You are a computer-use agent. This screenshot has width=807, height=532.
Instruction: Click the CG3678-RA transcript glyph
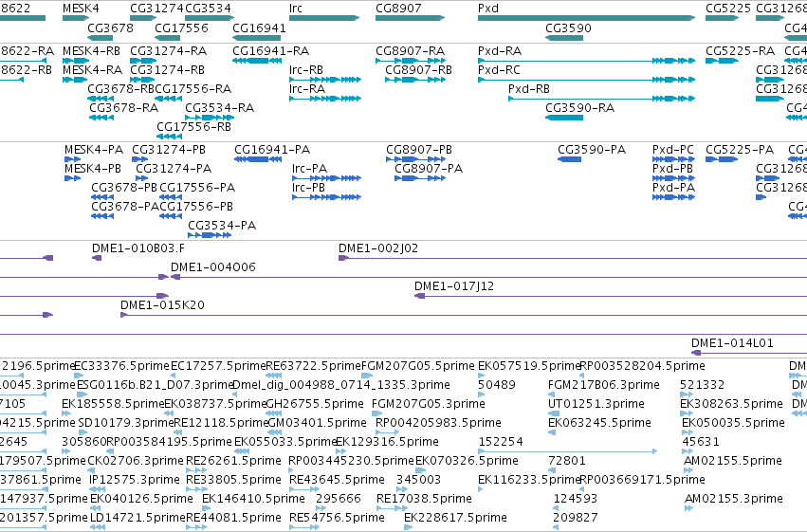pyautogui.click(x=101, y=118)
